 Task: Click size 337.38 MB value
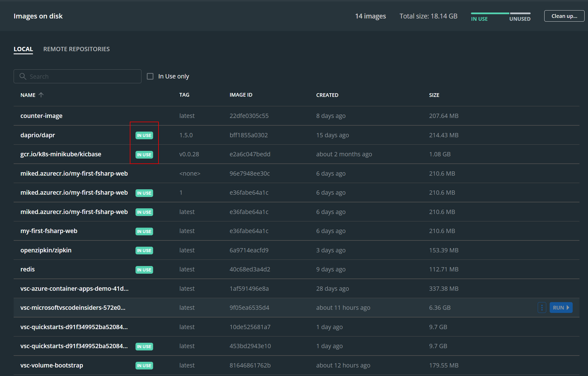444,288
